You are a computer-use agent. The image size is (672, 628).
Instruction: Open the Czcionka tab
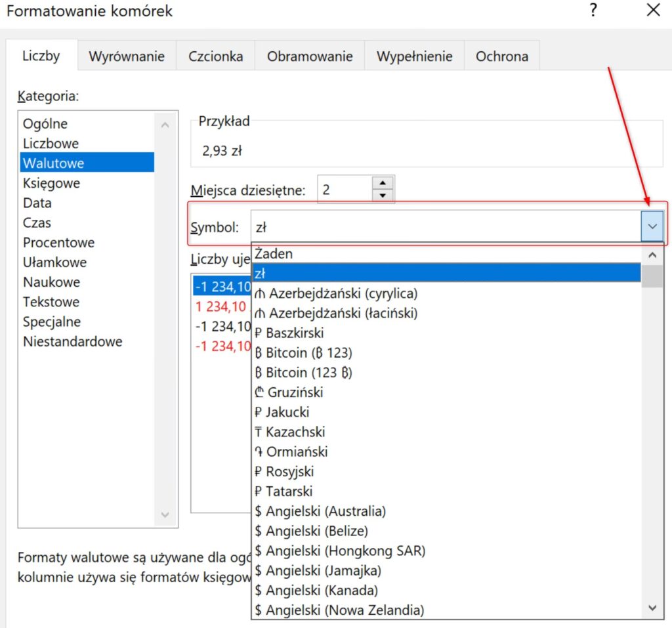pyautogui.click(x=215, y=56)
